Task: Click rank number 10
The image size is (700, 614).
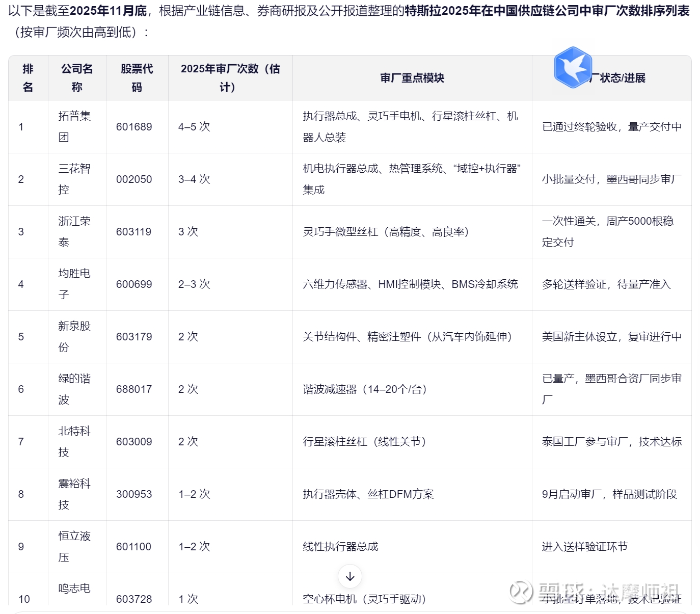Action: point(24,599)
